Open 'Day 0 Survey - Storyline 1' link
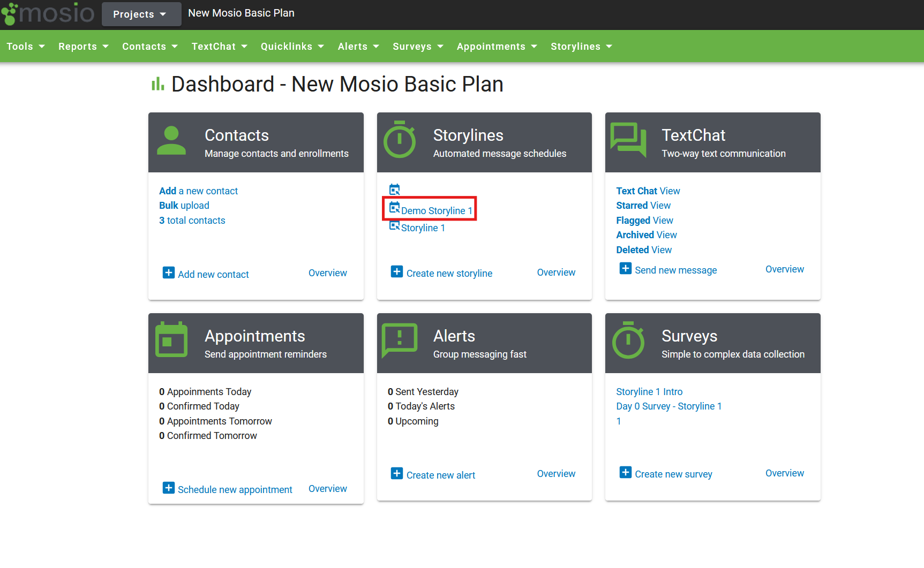This screenshot has width=924, height=568. coord(669,406)
